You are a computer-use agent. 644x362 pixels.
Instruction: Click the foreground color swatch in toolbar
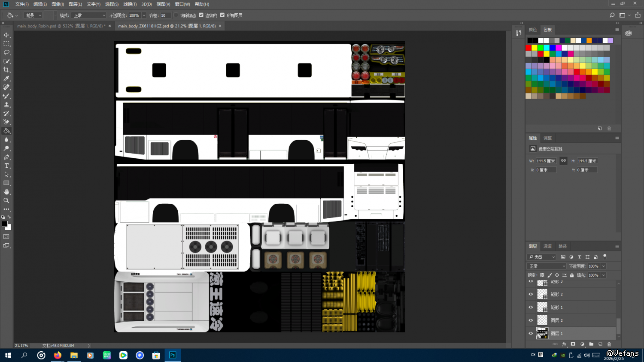[5, 224]
